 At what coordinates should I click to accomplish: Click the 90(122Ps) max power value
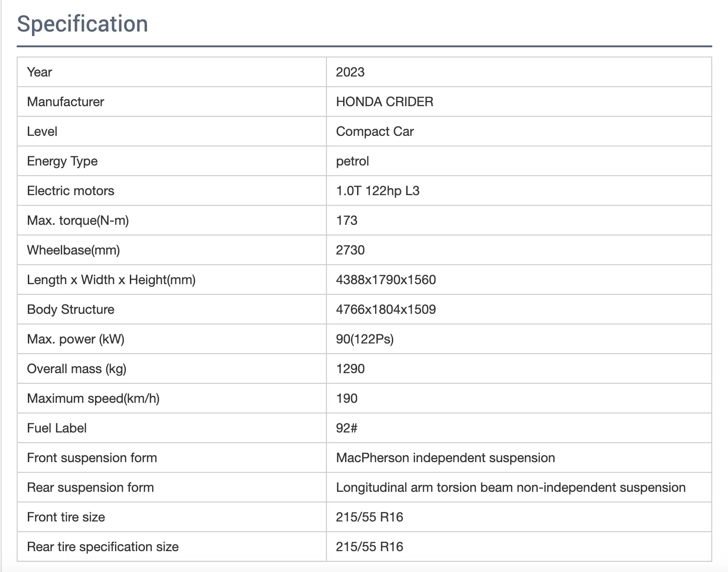tap(364, 339)
